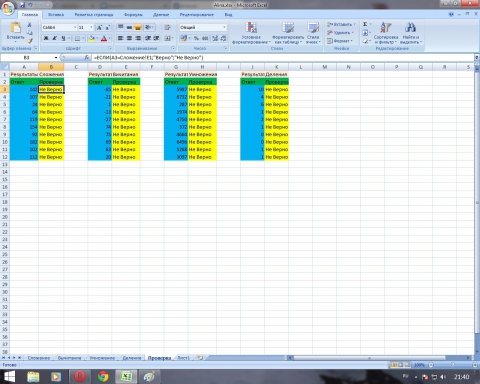Expand the number format dropdown Общий
This screenshot has height=384, width=480.
click(x=224, y=27)
